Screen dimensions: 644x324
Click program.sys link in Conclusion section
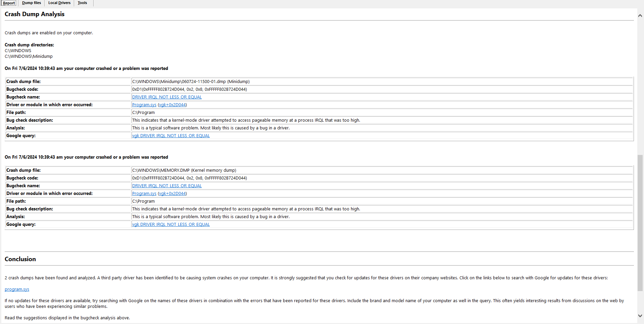click(17, 289)
